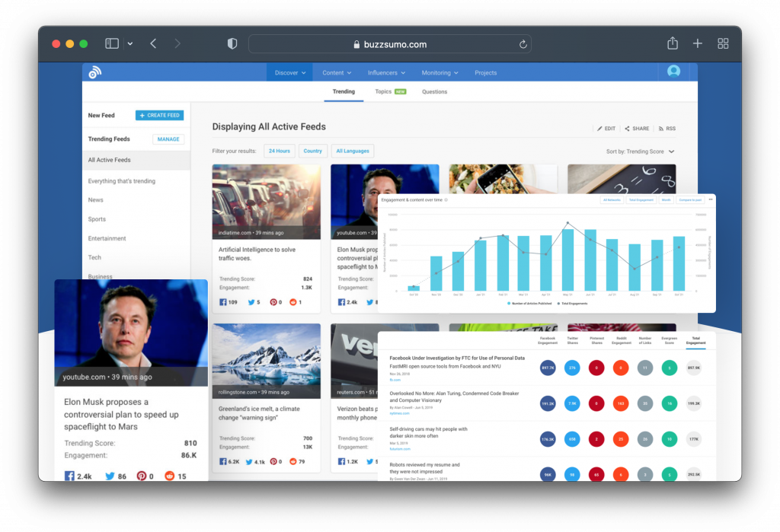Select the Sports feed
The width and height of the screenshot is (780, 532).
tap(97, 219)
